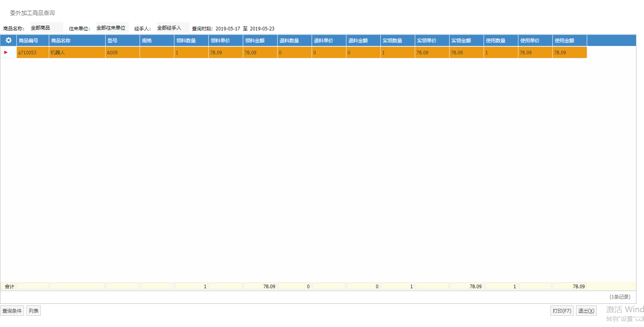Click the 实领金额 column header
This screenshot has height=327, width=644.
466,40
